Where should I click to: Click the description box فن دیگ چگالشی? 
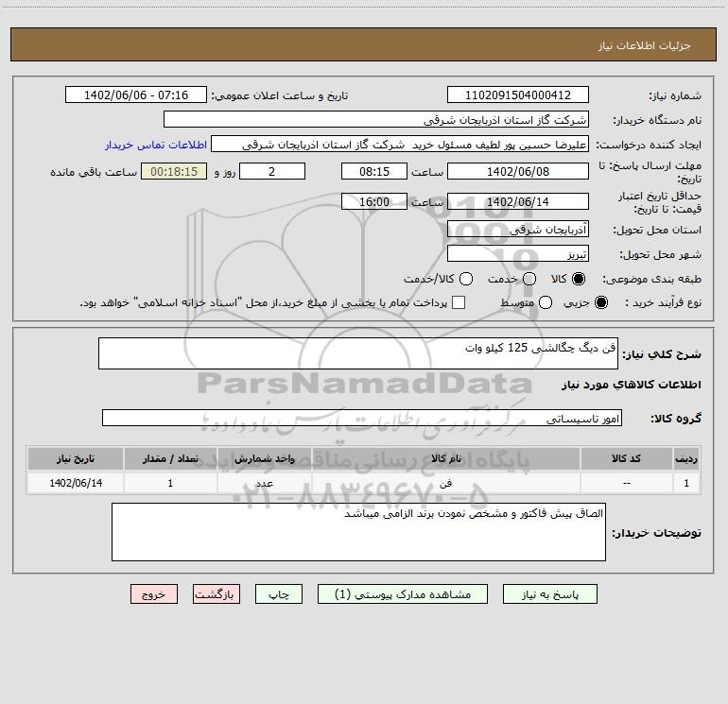(358, 353)
